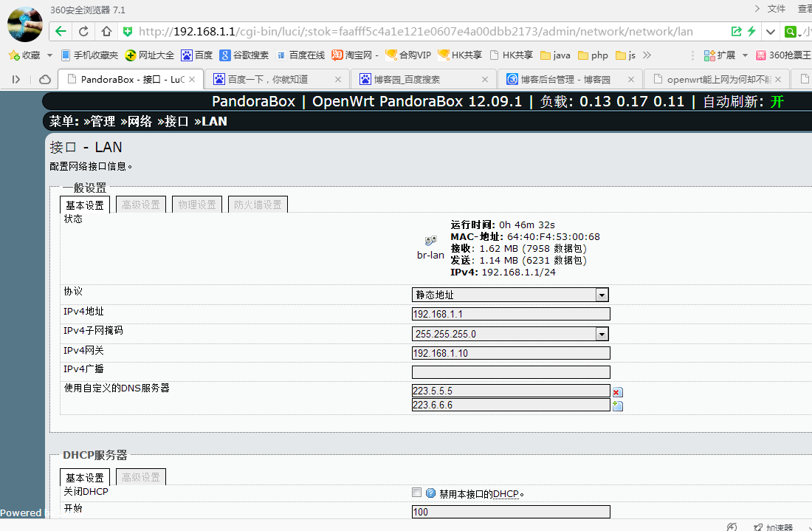Open the address bar history dropdown arrow
812x531 pixels.
tap(771, 32)
